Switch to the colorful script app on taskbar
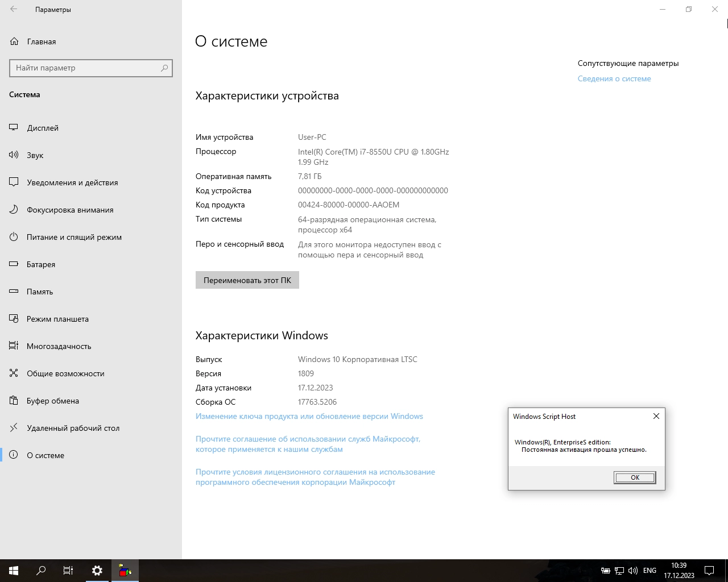 pyautogui.click(x=125, y=571)
